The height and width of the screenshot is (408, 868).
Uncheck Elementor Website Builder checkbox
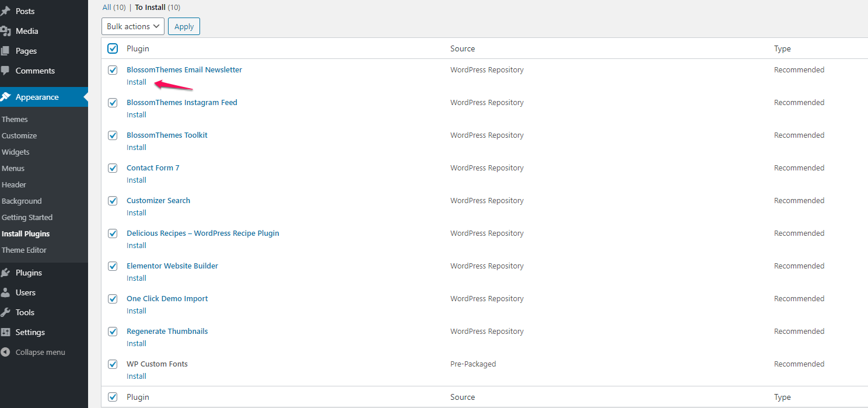pyautogui.click(x=113, y=266)
